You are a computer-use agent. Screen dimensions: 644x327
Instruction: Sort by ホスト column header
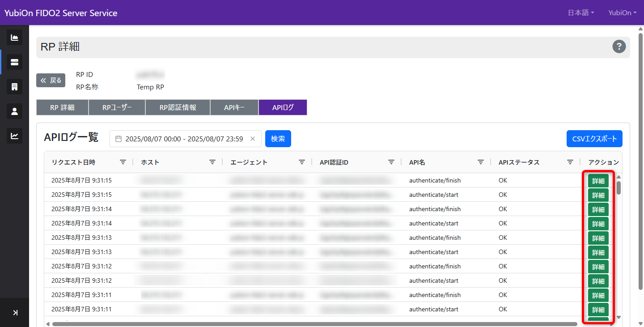pos(150,162)
